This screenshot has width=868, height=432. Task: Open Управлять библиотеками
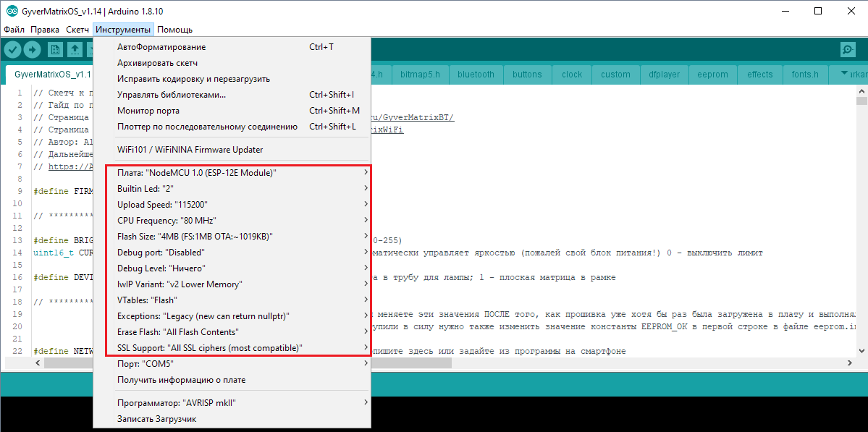[232, 95]
